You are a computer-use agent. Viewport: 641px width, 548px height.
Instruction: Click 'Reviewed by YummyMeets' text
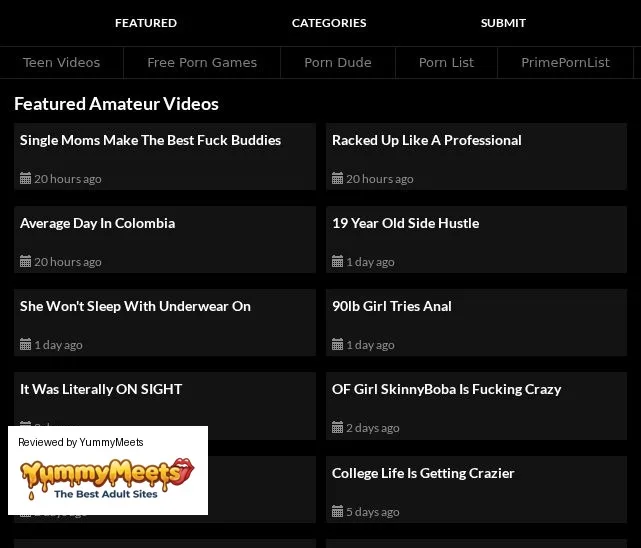click(81, 442)
